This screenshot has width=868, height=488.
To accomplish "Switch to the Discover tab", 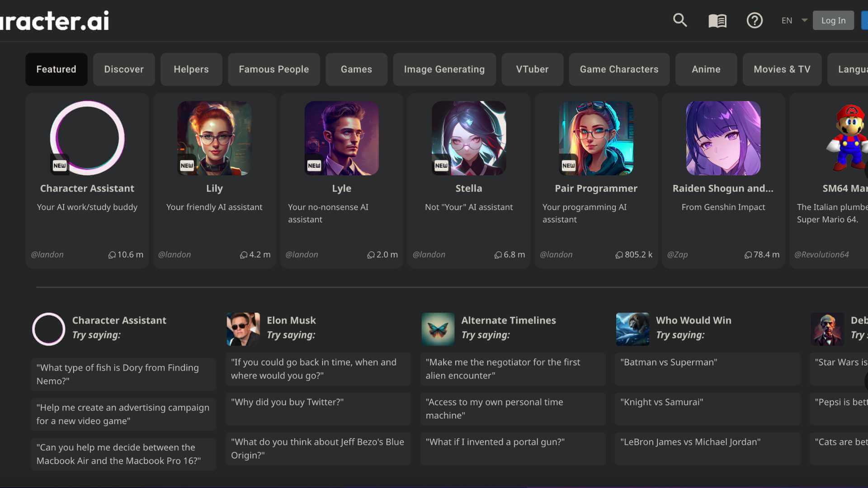I will click(x=124, y=69).
